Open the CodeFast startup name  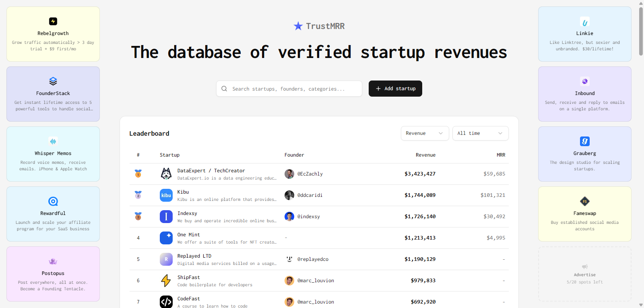click(189, 299)
